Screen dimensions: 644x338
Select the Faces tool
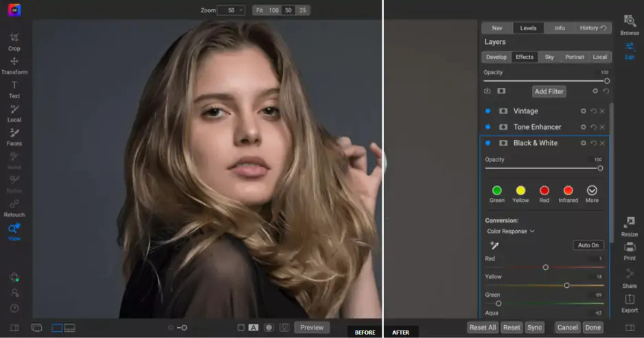click(14, 133)
